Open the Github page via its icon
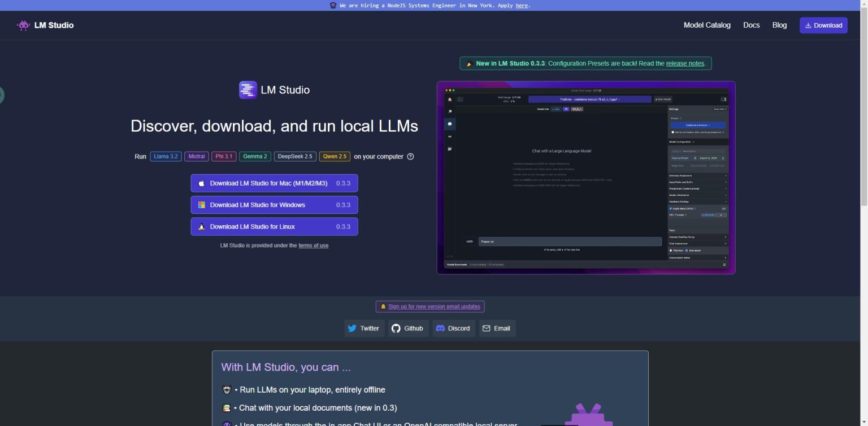 396,328
